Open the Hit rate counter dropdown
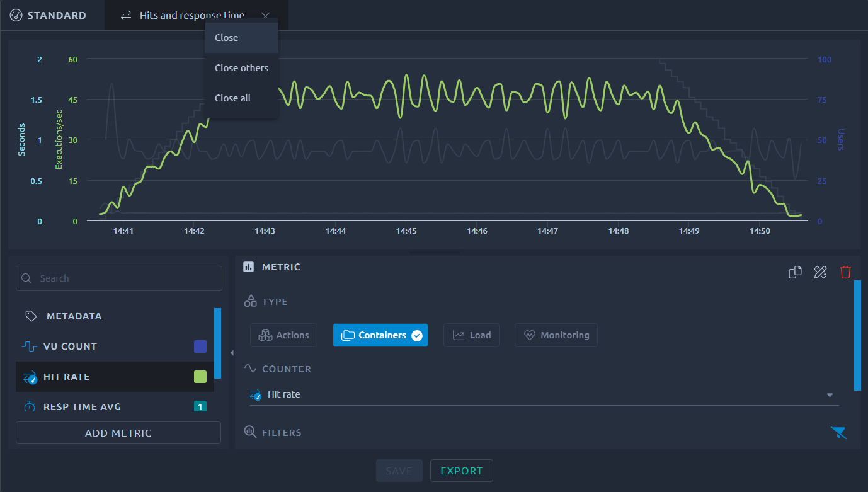The width and height of the screenshot is (868, 492). [544, 395]
